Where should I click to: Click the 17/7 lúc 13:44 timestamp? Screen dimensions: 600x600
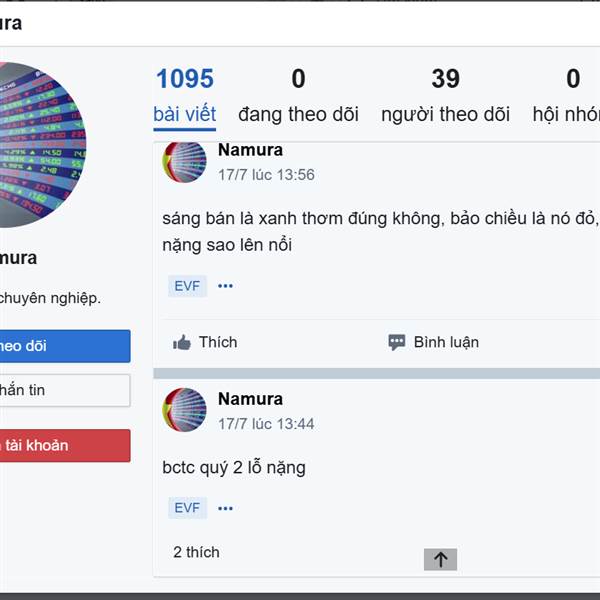tap(266, 424)
